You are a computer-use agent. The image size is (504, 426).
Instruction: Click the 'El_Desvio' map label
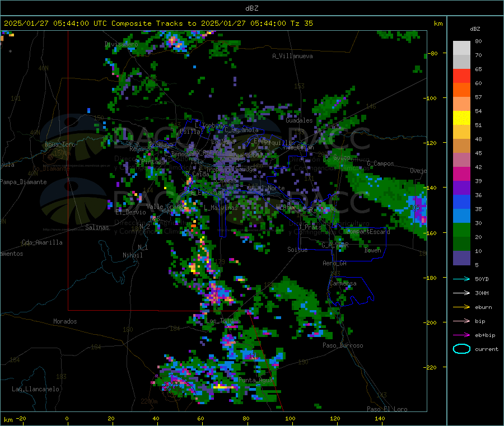tap(130, 212)
